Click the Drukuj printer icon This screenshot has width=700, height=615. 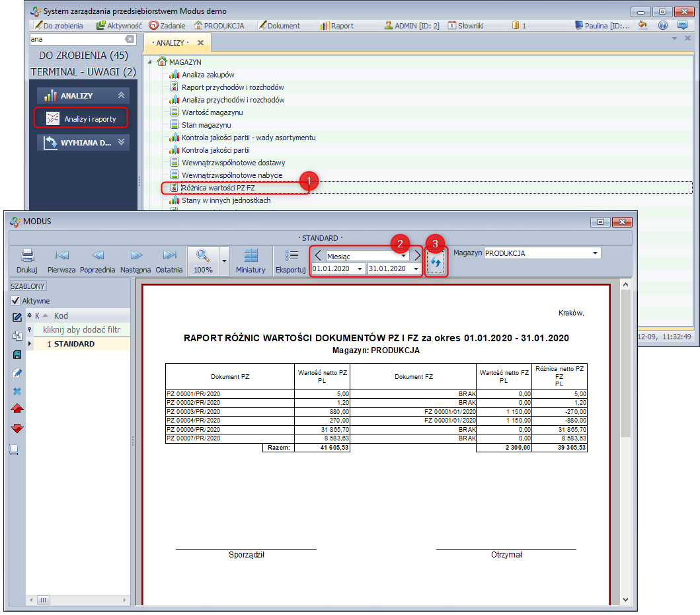pos(27,256)
